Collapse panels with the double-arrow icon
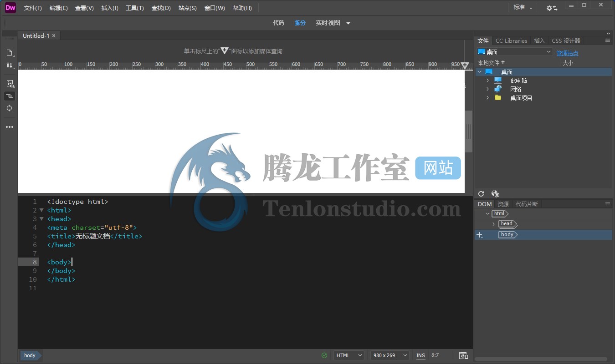 tap(608, 33)
